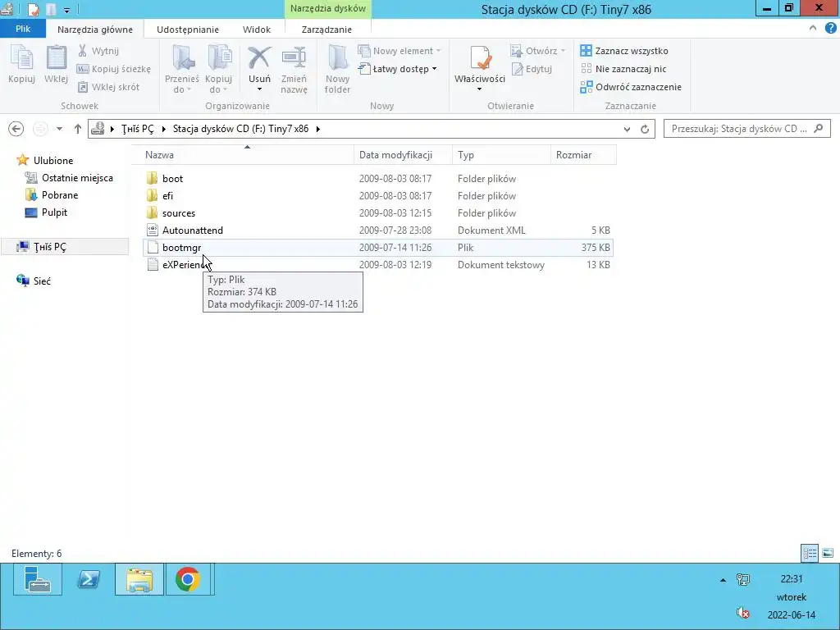Switch to large icons view in status bar
Viewport: 840px width, 630px height.
(x=828, y=554)
